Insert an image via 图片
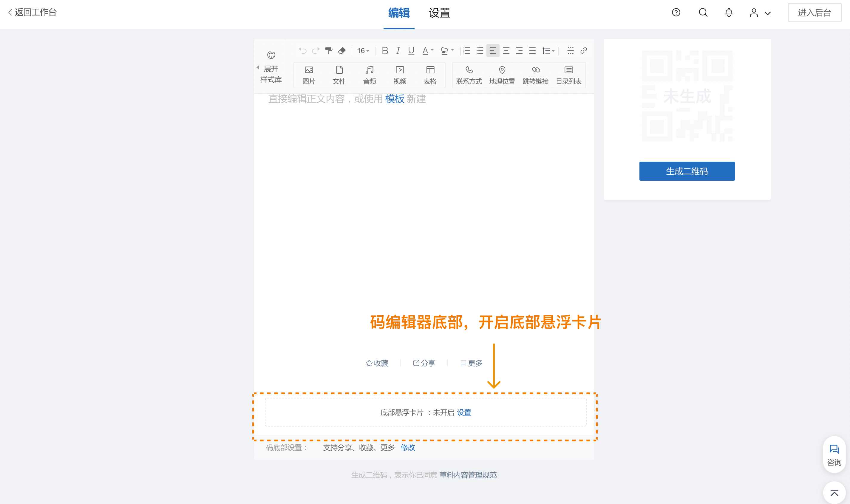The width and height of the screenshot is (850, 504). tap(309, 75)
